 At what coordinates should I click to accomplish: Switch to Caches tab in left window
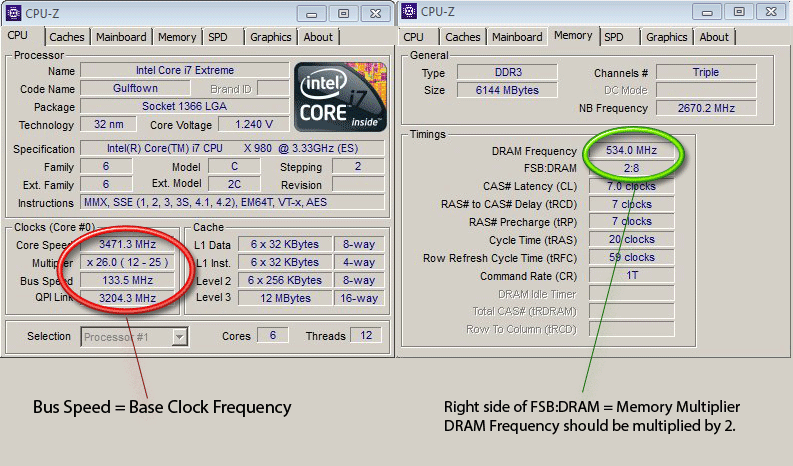67,37
